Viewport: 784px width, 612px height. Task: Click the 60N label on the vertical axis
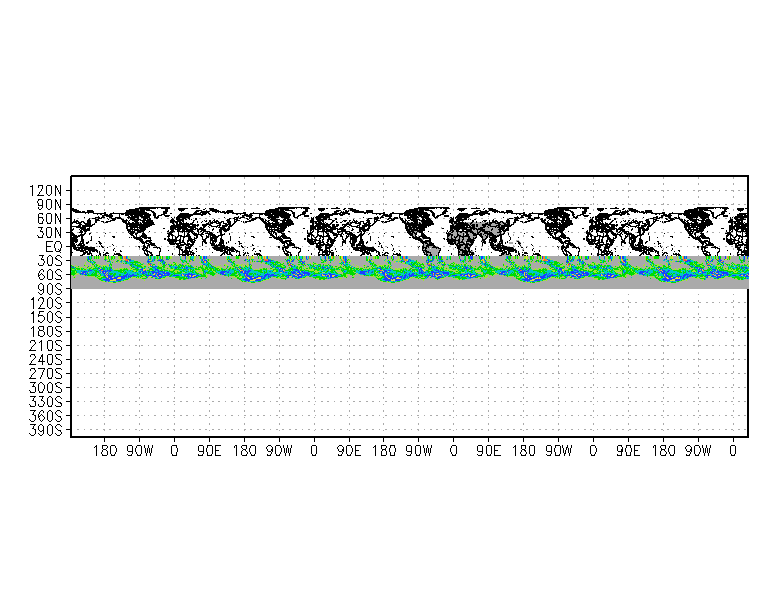[x=49, y=218]
